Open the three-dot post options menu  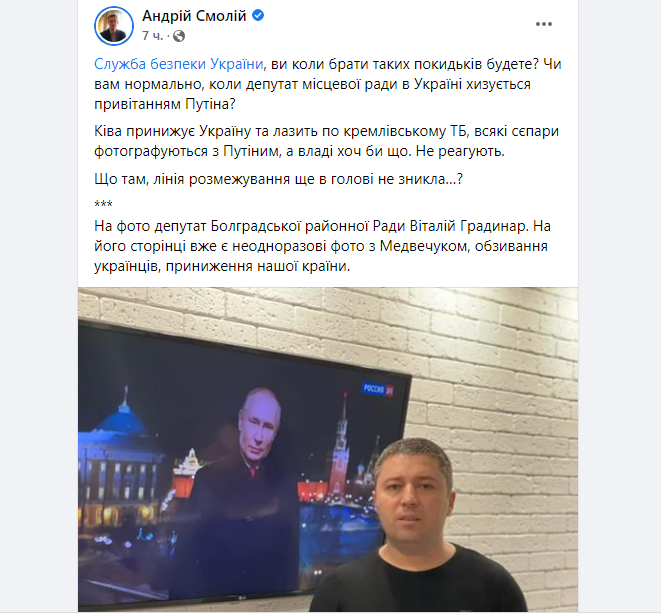(544, 24)
